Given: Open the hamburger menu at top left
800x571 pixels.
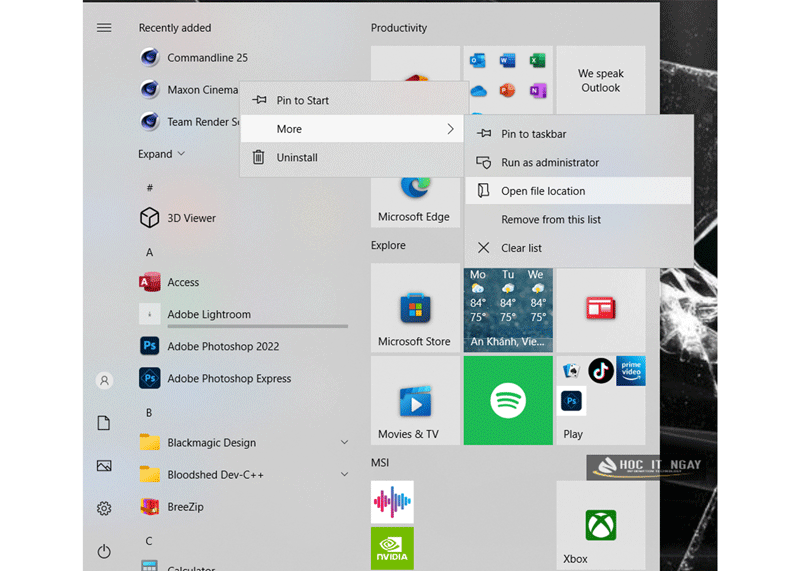Looking at the screenshot, I should coord(104,28).
